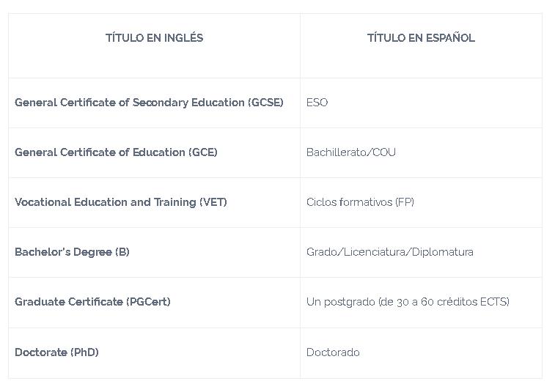Click Vocational Education and Training (VET) text

(121, 202)
